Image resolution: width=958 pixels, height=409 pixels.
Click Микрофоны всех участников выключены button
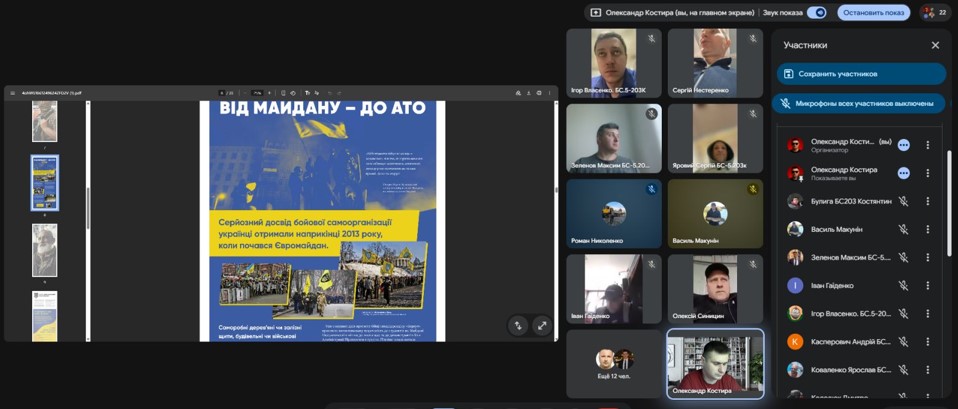pos(858,103)
